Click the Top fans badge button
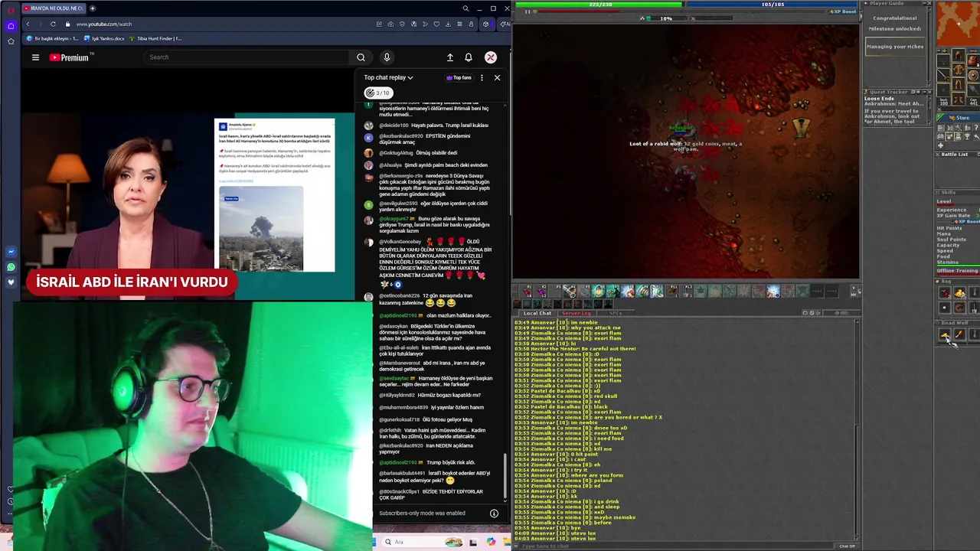Screen dimensions: 980x551 point(459,77)
